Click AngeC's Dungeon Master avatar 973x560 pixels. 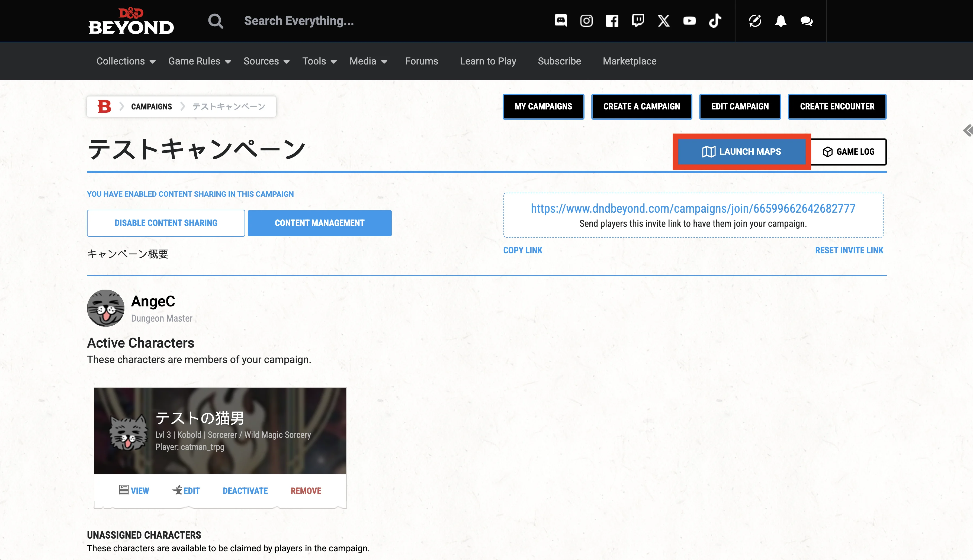105,308
